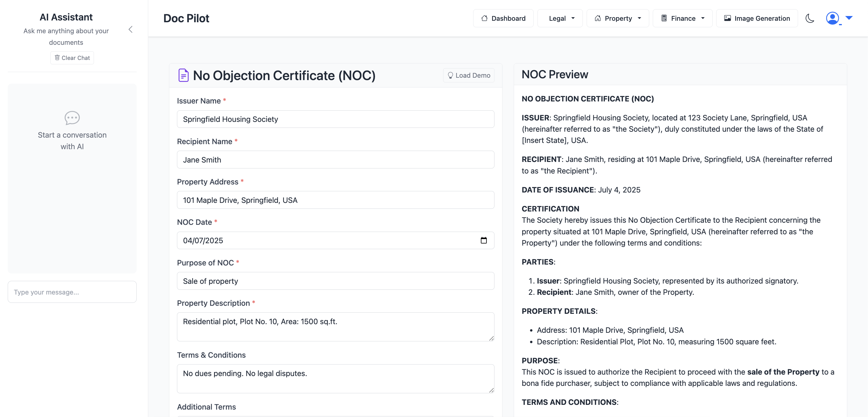Click 'sale of the Property' bold text in preview
868x417 pixels.
click(x=783, y=372)
